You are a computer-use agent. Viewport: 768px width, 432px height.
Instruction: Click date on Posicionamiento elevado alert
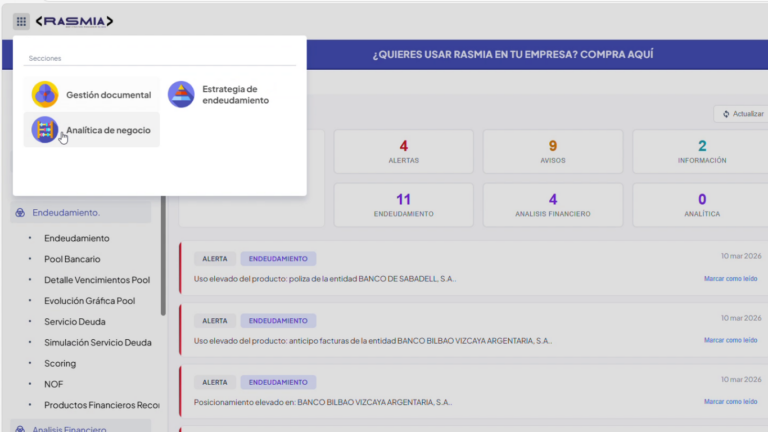click(x=741, y=379)
